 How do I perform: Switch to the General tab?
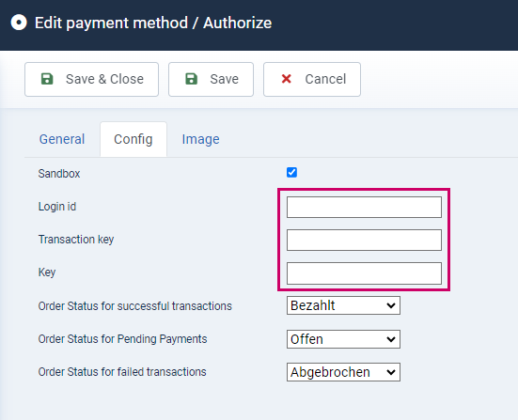tap(62, 139)
